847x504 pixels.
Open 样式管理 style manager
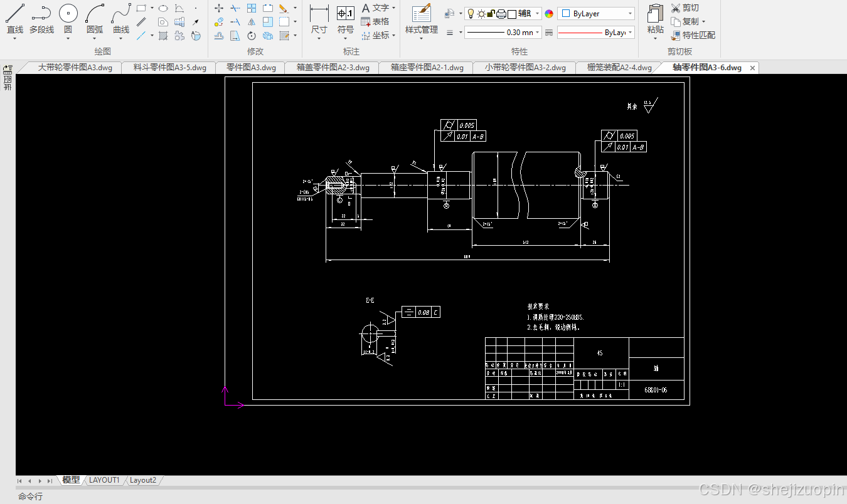click(x=422, y=20)
